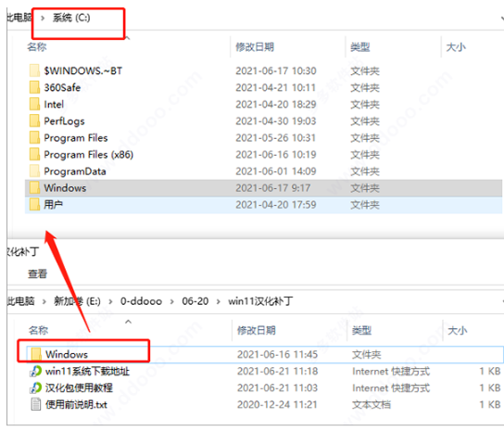The image size is (504, 431).
Task: Sort C: drive list by 类型 column
Action: [x=360, y=47]
